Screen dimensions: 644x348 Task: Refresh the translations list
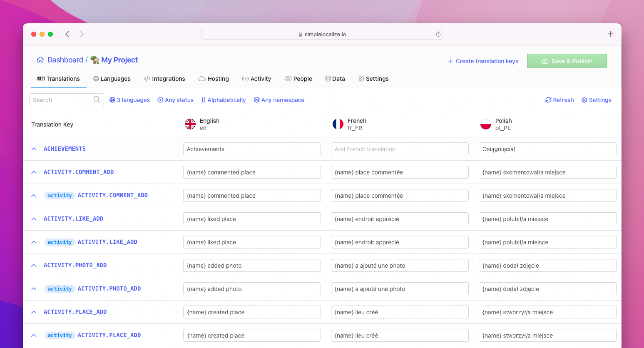pyautogui.click(x=559, y=100)
